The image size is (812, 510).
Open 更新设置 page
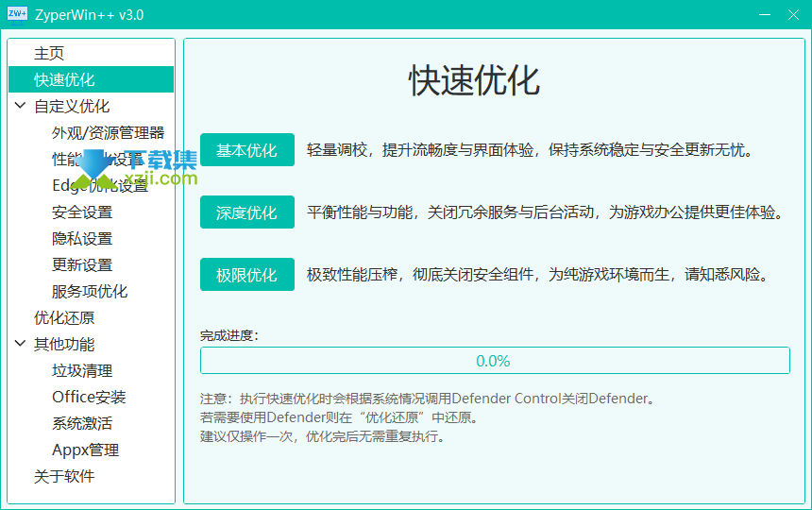[82, 264]
